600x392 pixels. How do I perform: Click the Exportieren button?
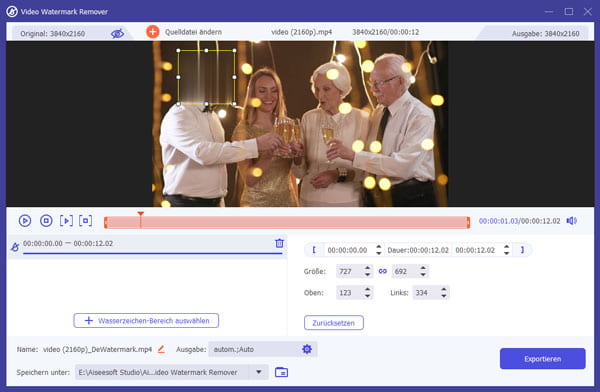pyautogui.click(x=543, y=359)
